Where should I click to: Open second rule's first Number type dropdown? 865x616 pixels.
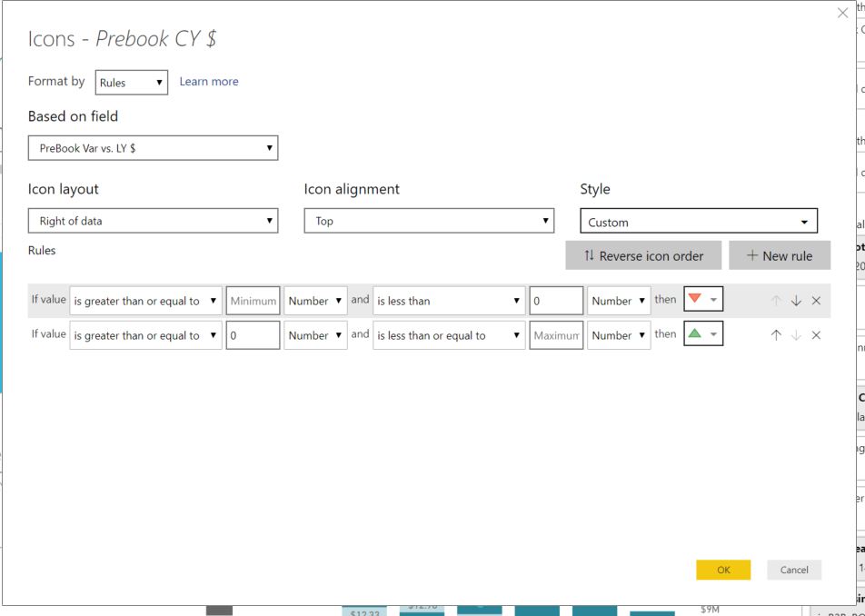point(315,334)
